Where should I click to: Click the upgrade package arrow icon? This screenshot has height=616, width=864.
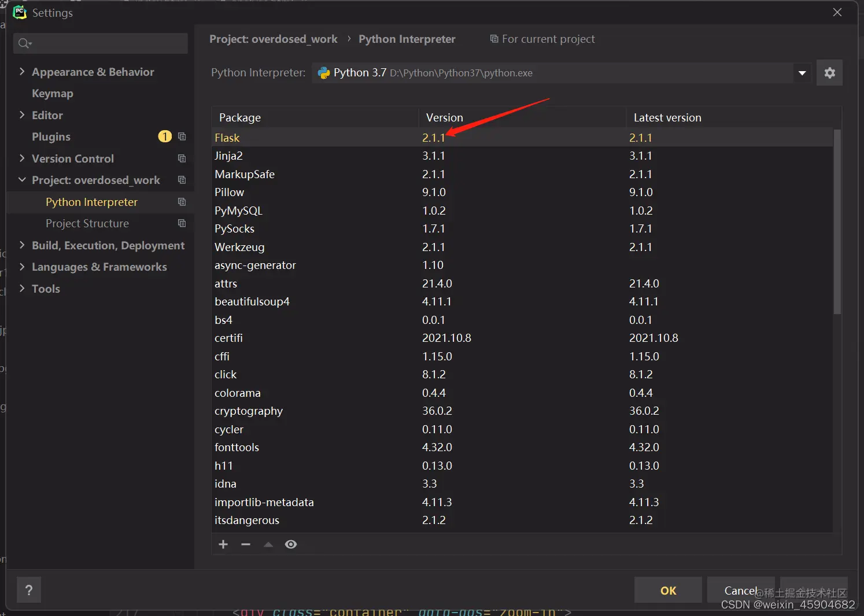268,544
